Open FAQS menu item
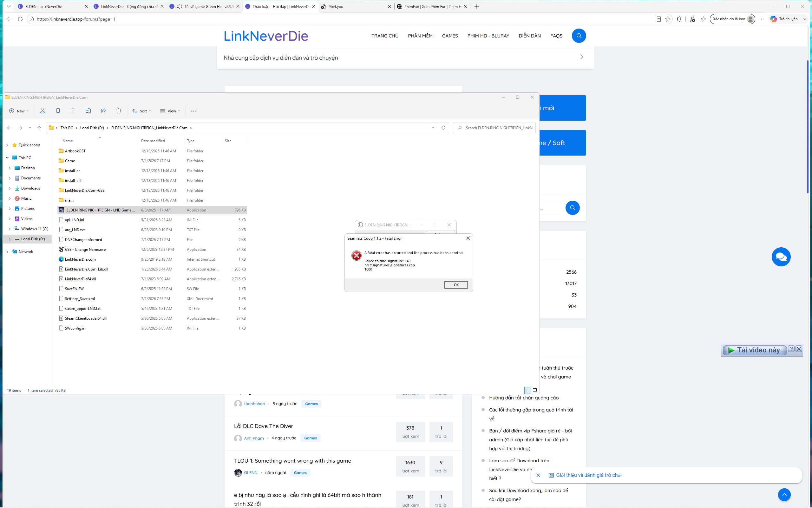The image size is (812, 508). [556, 36]
